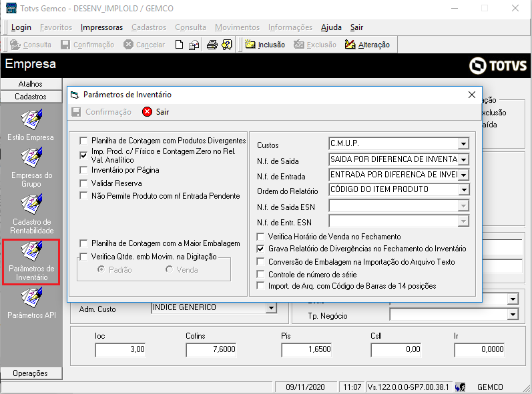Click the TOTVS logo in header

coord(498,65)
